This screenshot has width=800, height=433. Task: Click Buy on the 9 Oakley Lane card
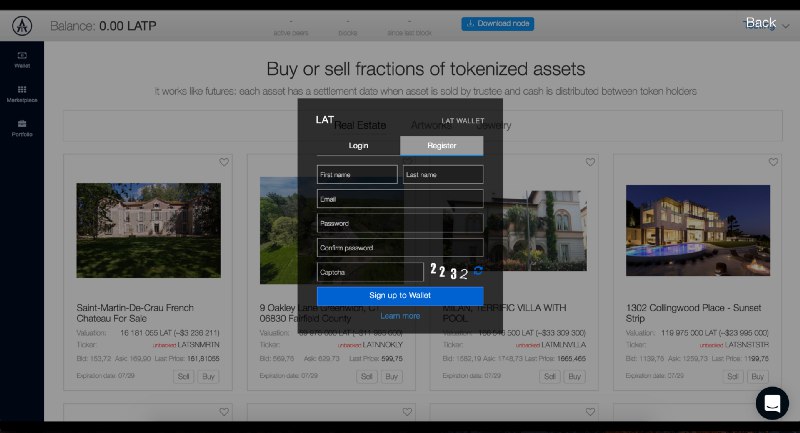391,376
